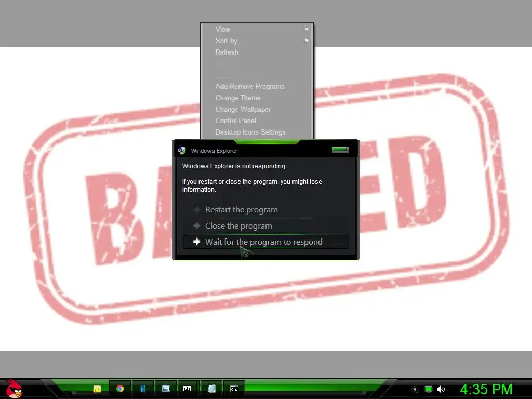Click the green monitor tray icon
The height and width of the screenshot is (399, 532).
[429, 389]
